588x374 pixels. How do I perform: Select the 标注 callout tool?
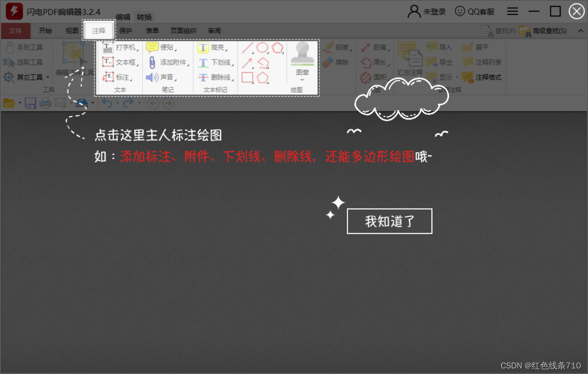click(118, 77)
